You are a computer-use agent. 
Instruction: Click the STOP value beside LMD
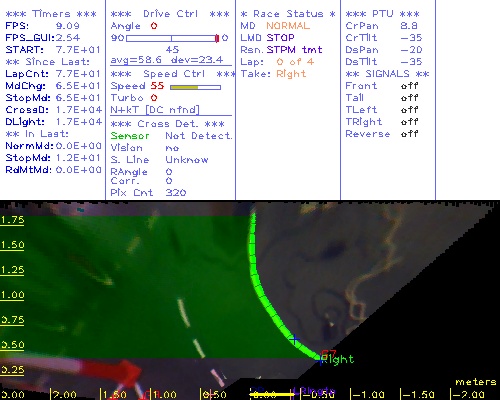point(280,38)
